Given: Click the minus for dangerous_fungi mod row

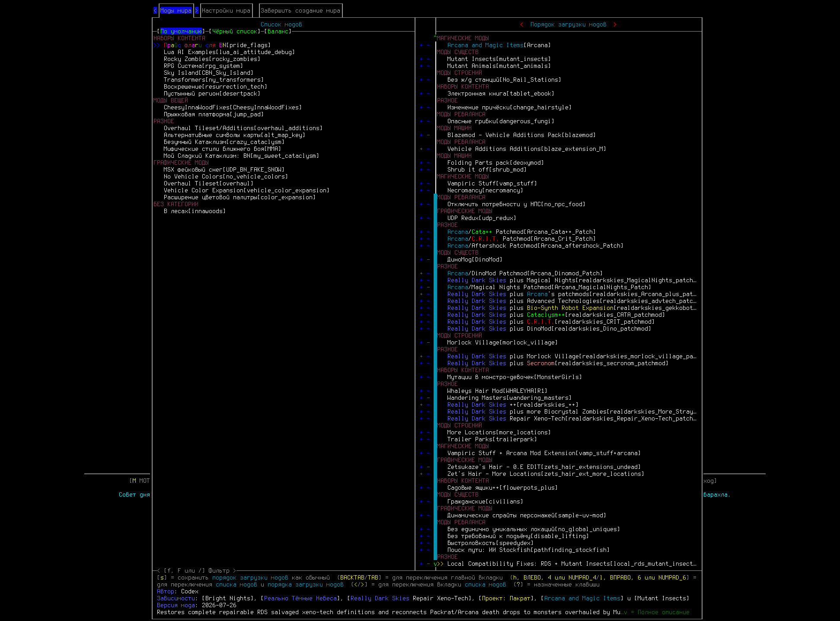Looking at the screenshot, I should click(x=428, y=121).
